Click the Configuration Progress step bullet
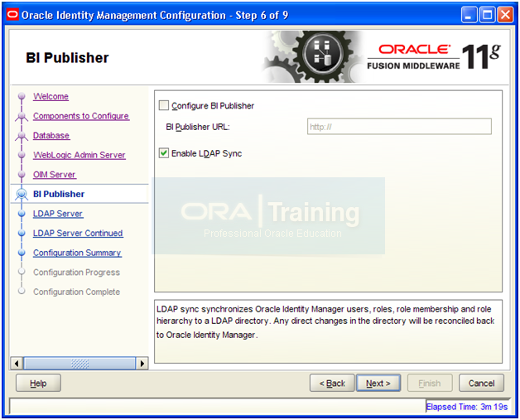This screenshot has width=520, height=420. pyautogui.click(x=22, y=272)
